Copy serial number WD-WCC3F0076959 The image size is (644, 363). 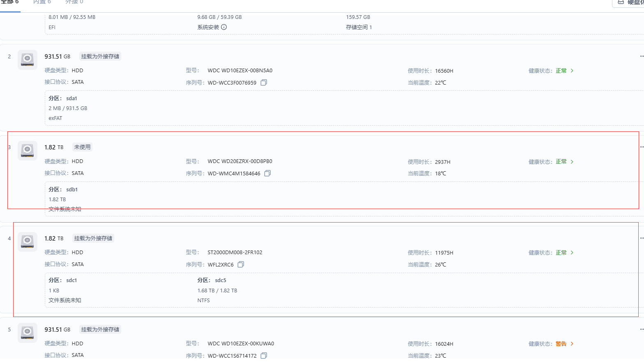click(264, 83)
